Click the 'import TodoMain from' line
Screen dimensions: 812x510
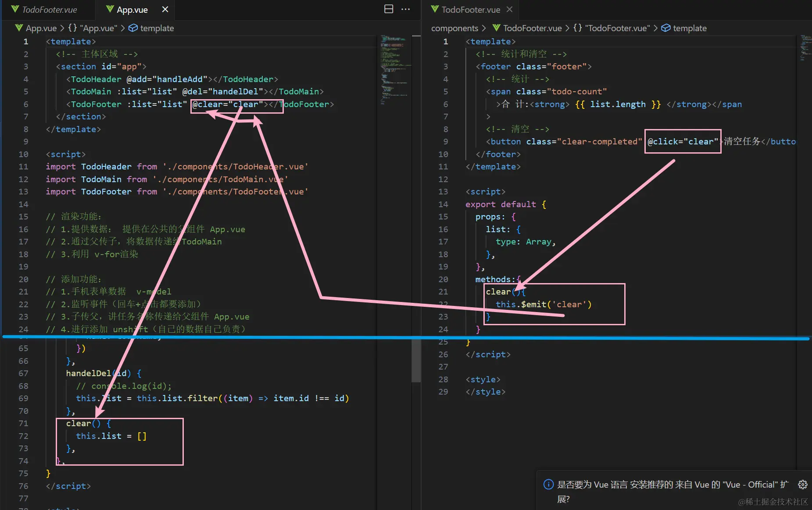click(x=167, y=179)
